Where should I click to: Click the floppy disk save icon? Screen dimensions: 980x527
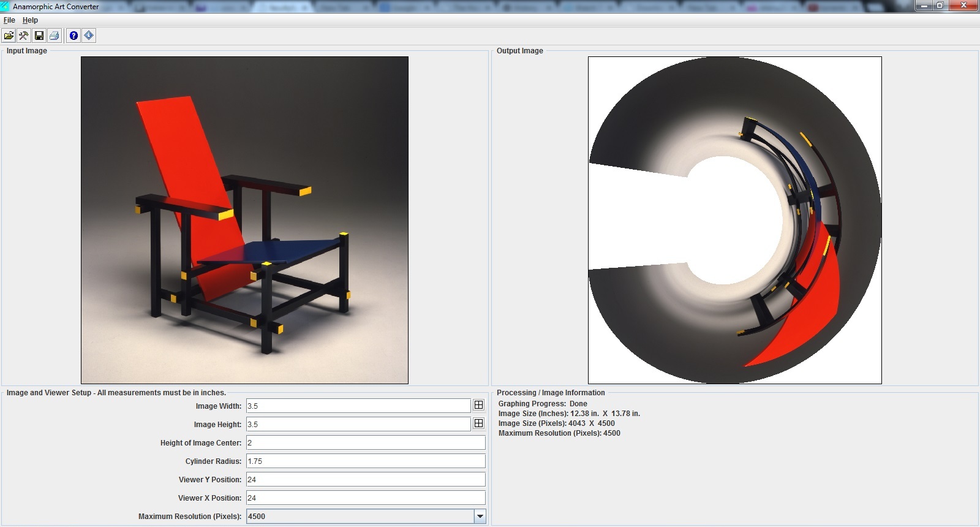[39, 36]
